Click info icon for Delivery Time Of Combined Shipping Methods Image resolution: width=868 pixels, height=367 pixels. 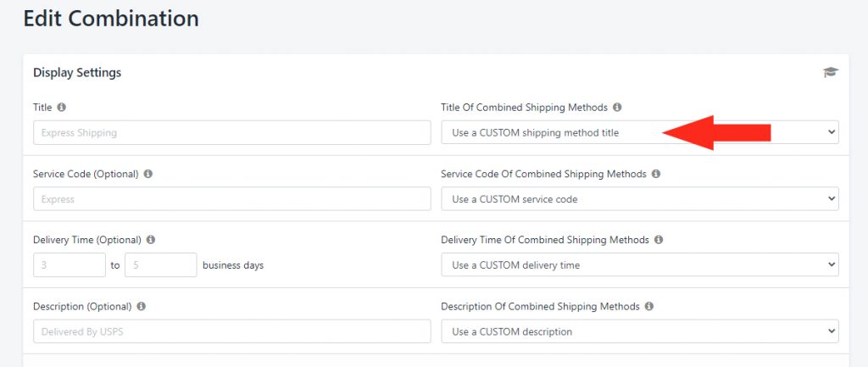click(659, 240)
